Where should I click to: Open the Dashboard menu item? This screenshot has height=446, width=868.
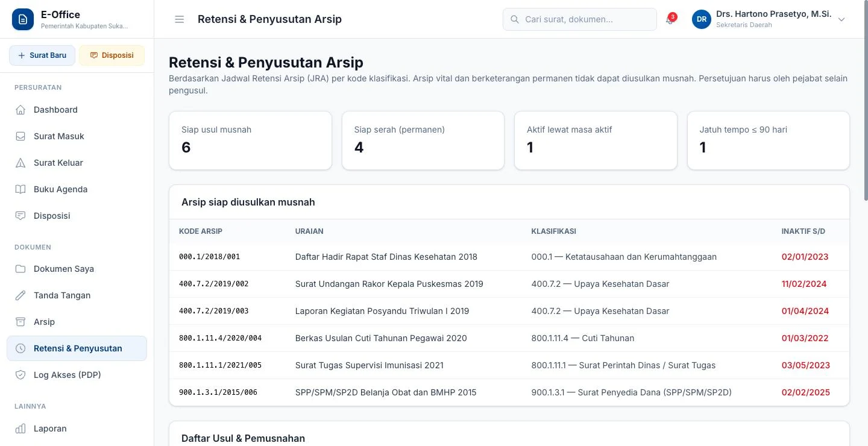[77, 110]
